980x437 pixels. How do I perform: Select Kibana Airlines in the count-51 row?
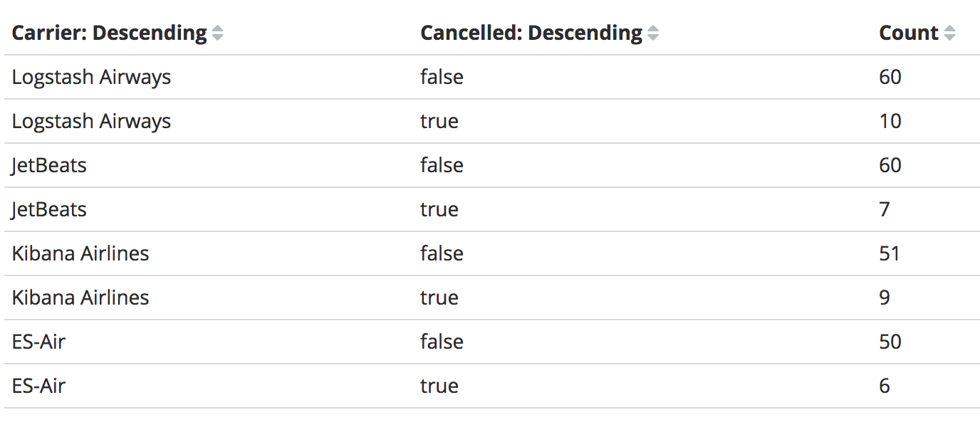point(80,253)
